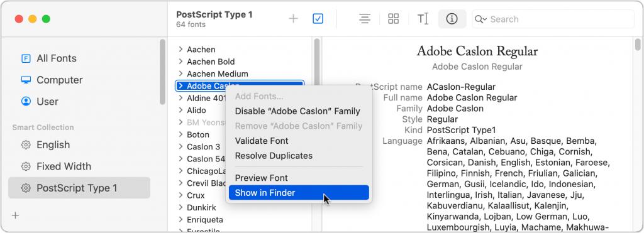Open the search magnifier options dropdown
Screen dimensions: 644x233
pyautogui.click(x=480, y=19)
